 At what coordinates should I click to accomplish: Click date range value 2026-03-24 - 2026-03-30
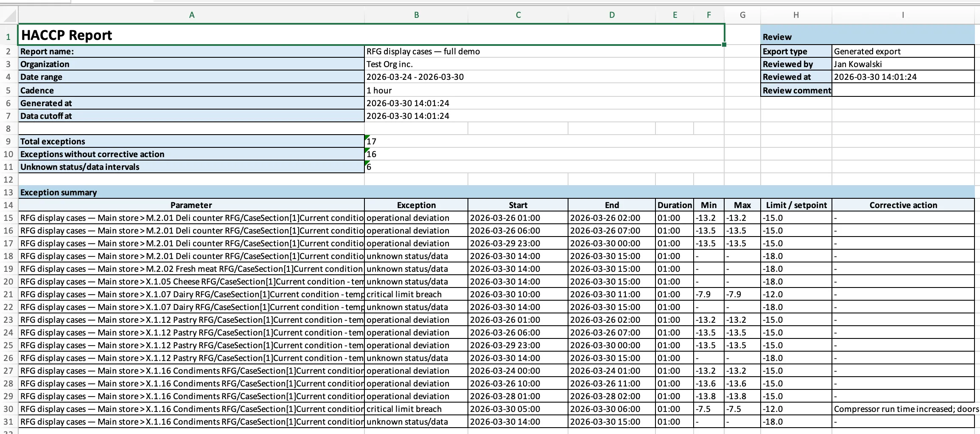tap(544, 77)
